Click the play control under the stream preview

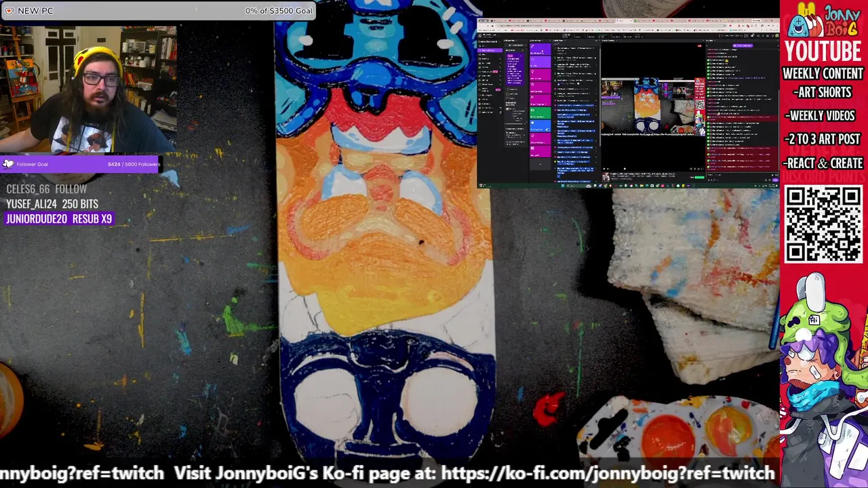pyautogui.click(x=604, y=169)
